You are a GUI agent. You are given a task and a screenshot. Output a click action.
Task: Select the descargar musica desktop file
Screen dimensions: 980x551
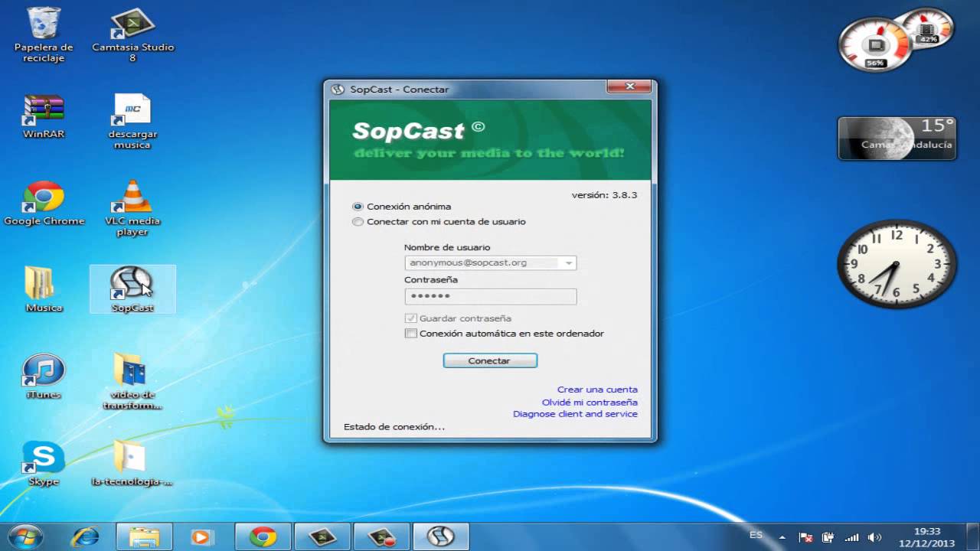pyautogui.click(x=132, y=122)
